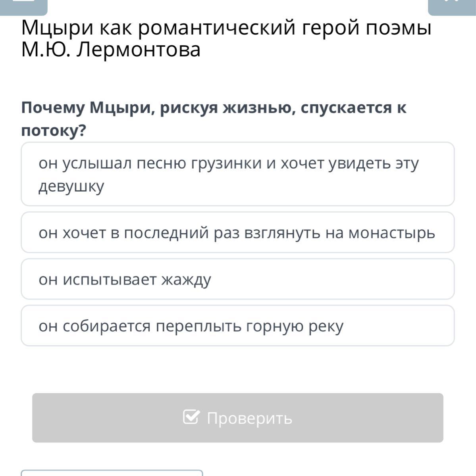This screenshot has width=476, height=476.
Task: Click "Проверить" label text in gray button
Action: pyautogui.click(x=250, y=418)
